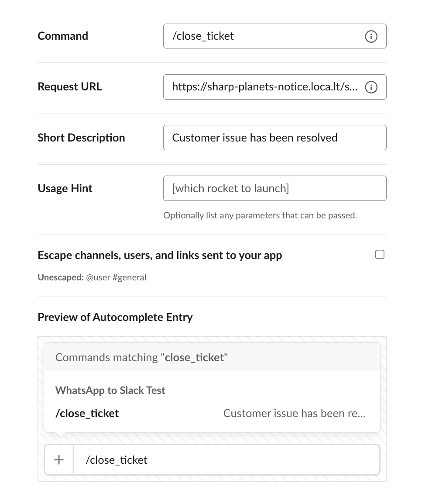Click the truncated description in autocomplete preview
This screenshot has height=504, width=432.
point(295,413)
